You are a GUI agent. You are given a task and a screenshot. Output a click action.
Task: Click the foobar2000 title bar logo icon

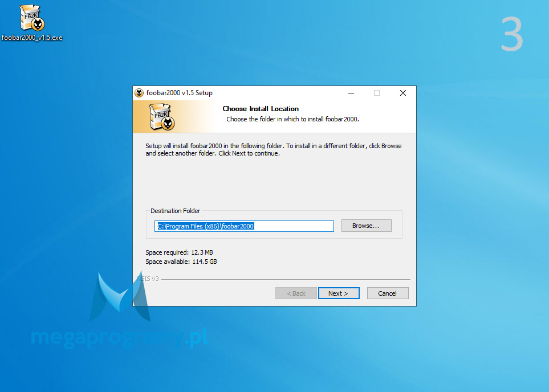[x=139, y=93]
